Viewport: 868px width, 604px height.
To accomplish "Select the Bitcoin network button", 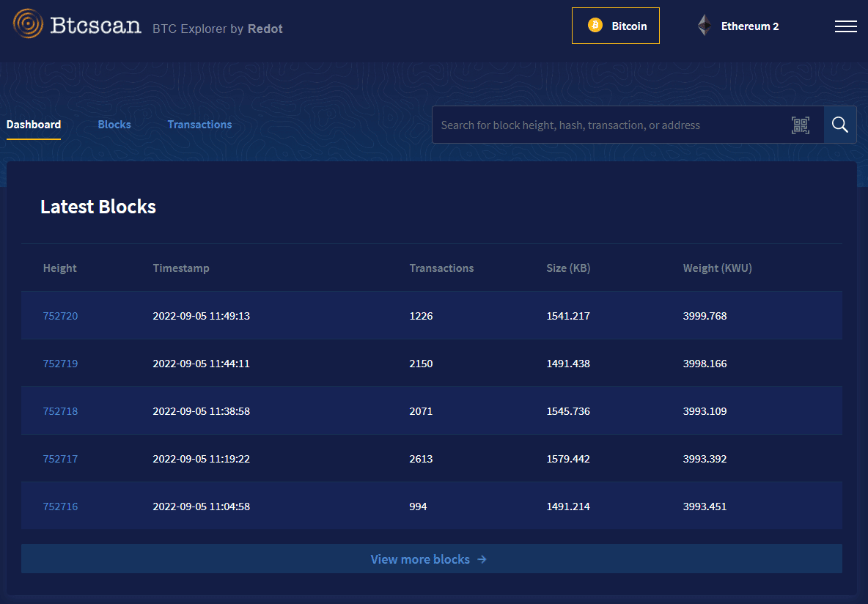I will point(616,26).
